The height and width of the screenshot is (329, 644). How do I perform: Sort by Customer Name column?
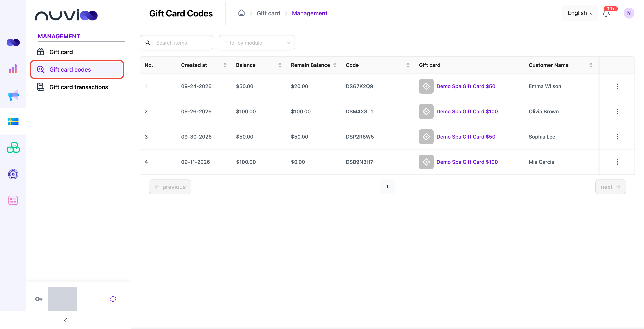pos(591,65)
